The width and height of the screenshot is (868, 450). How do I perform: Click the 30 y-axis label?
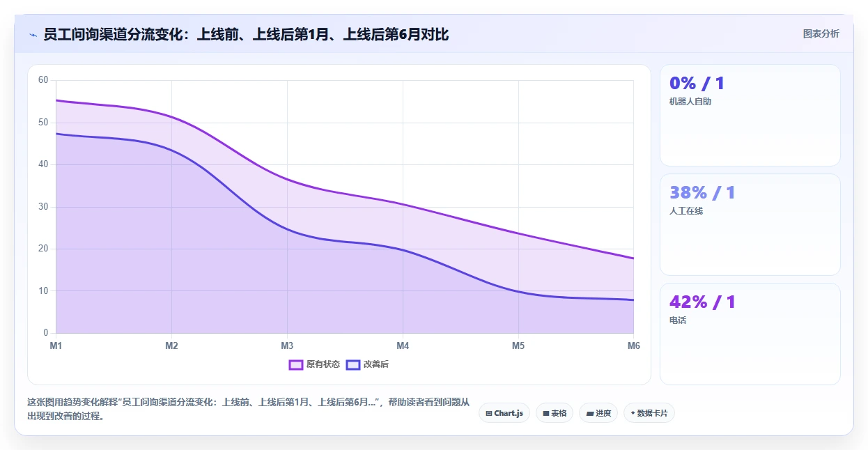[x=43, y=207]
